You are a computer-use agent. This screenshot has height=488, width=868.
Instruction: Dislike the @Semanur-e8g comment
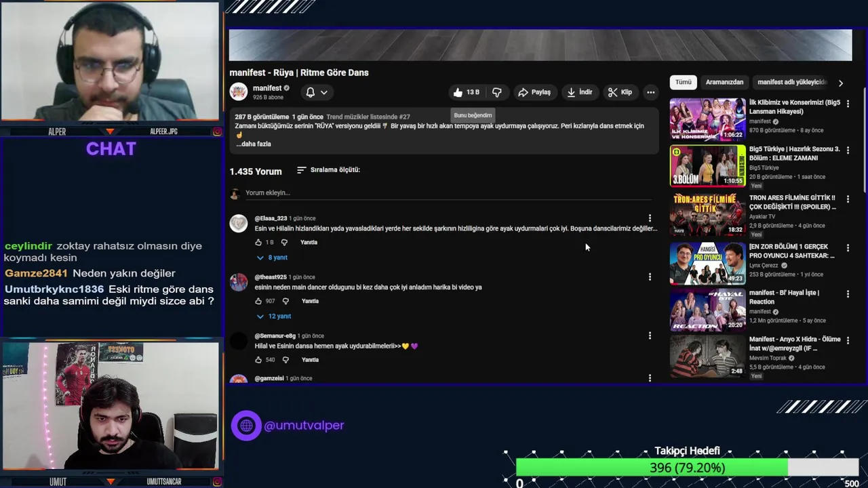285,360
